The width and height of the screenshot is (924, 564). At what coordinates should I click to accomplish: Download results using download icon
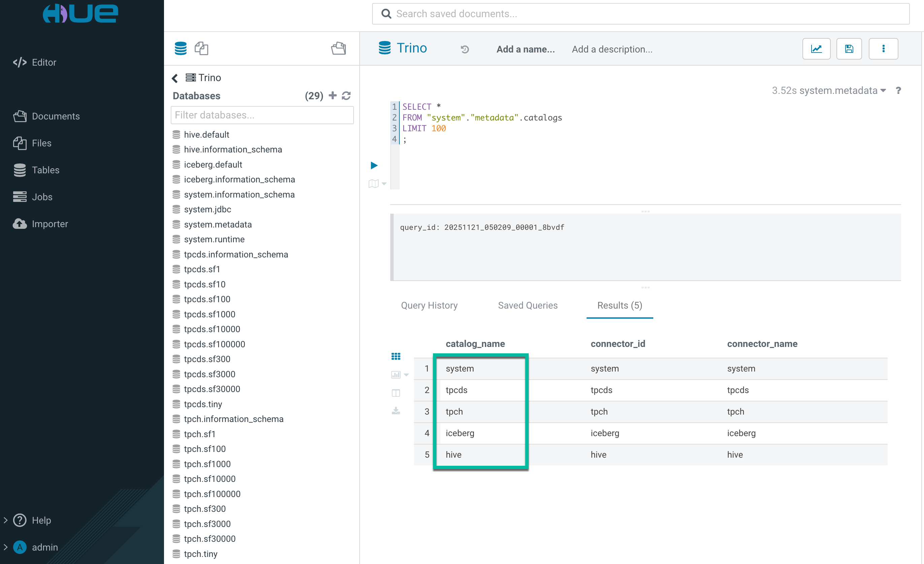pos(396,411)
